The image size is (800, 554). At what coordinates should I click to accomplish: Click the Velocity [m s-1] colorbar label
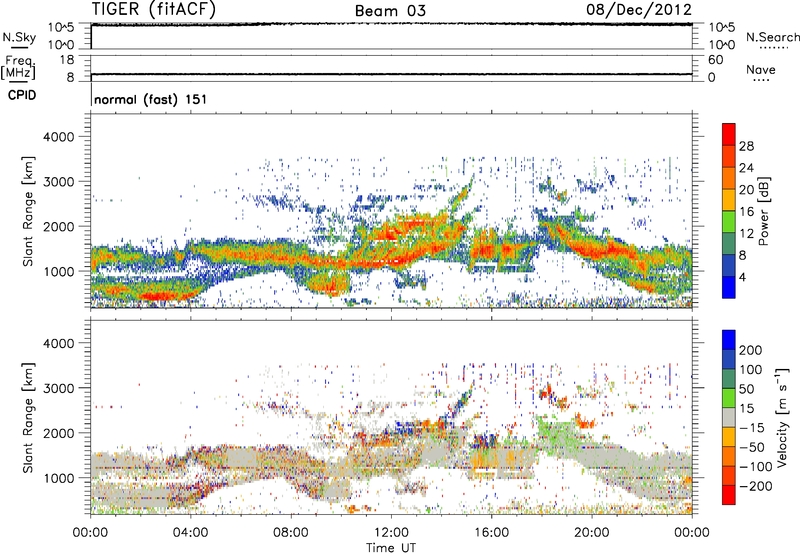point(783,417)
